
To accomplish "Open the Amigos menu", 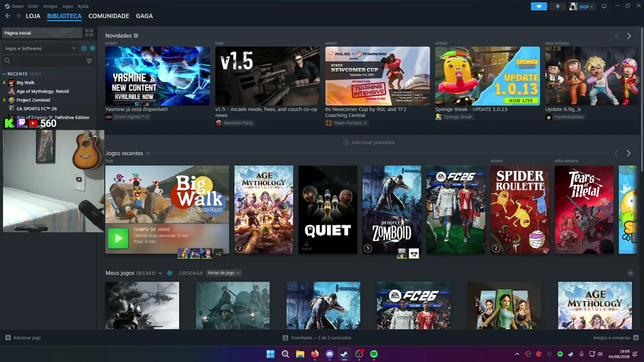I will click(50, 6).
